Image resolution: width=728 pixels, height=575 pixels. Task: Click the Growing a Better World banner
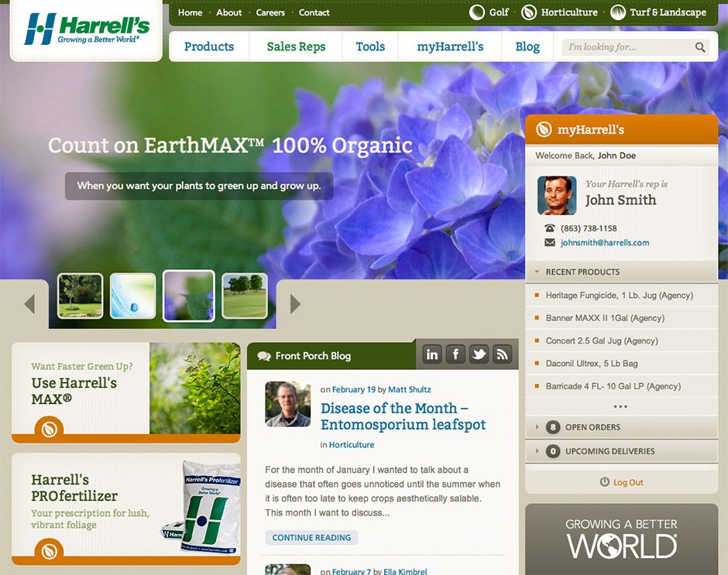click(x=622, y=539)
